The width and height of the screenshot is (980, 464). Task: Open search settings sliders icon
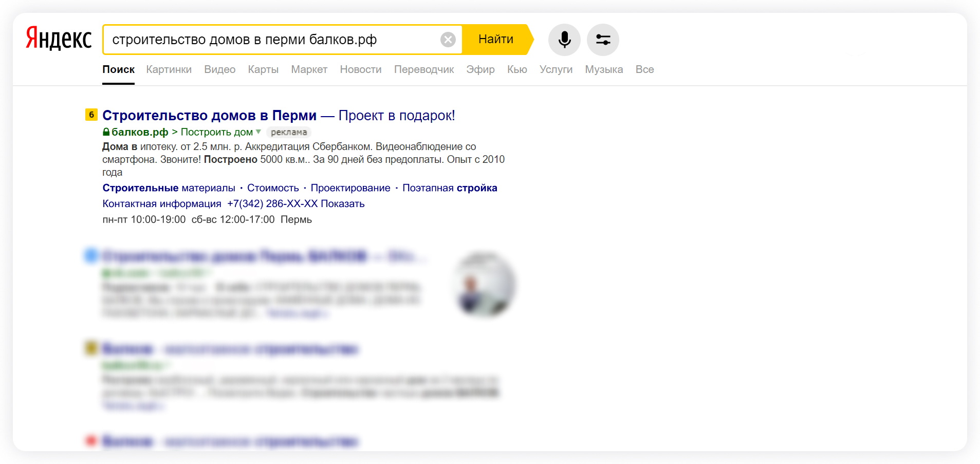click(x=603, y=40)
